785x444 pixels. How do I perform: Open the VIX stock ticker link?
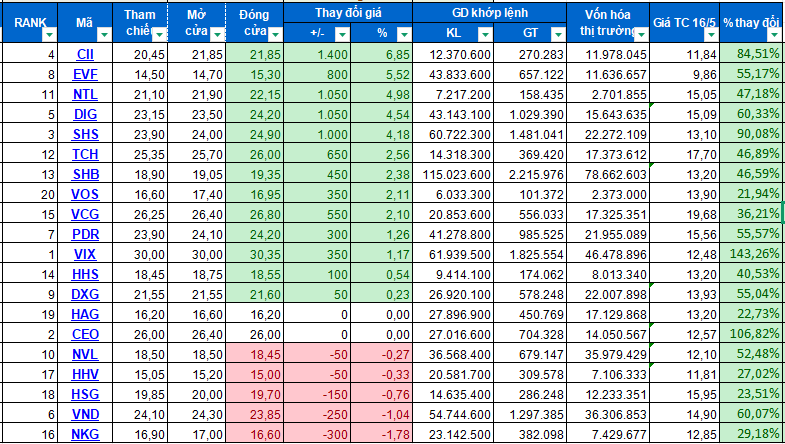[85, 254]
